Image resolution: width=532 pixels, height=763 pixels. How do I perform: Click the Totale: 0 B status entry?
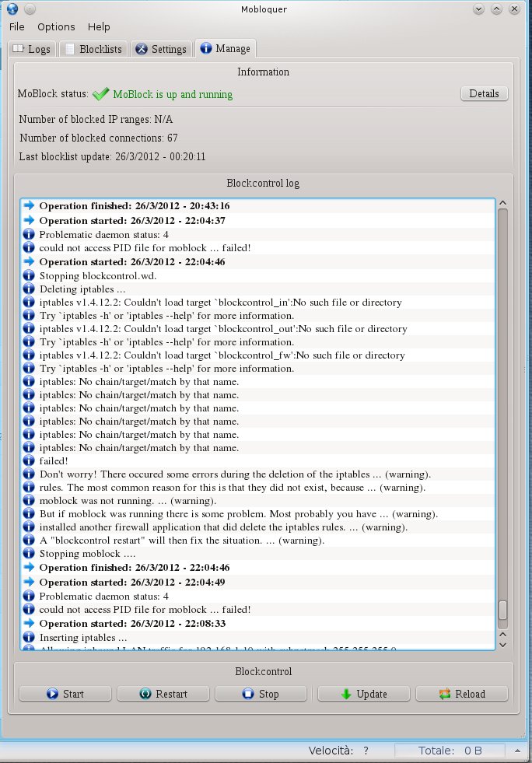click(x=450, y=751)
